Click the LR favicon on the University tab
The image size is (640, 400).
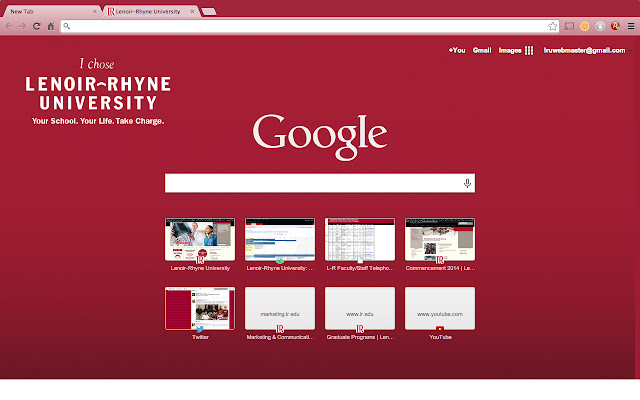click(x=111, y=11)
